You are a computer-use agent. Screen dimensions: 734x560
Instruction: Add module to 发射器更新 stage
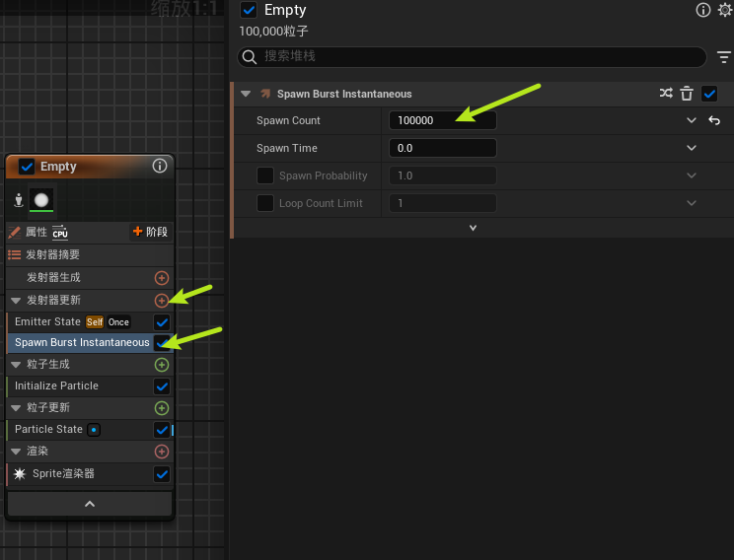coord(162,301)
